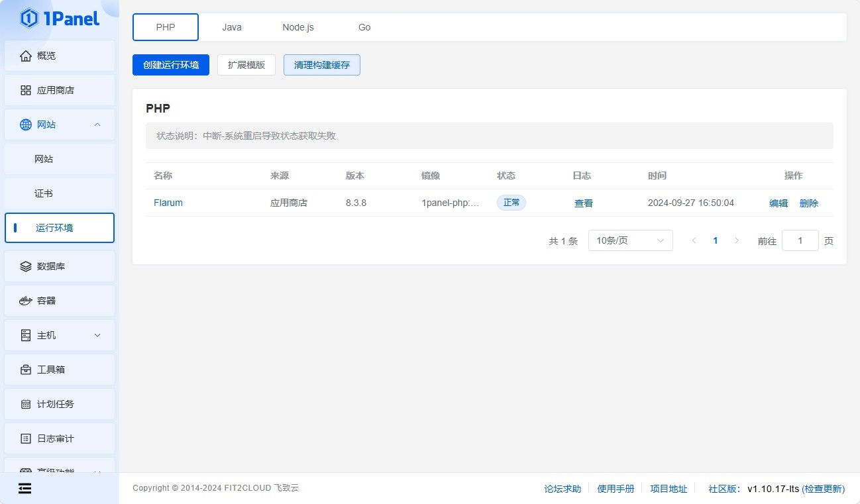860x504 pixels.
Task: Click the 容器 docker whale icon
Action: tap(26, 301)
